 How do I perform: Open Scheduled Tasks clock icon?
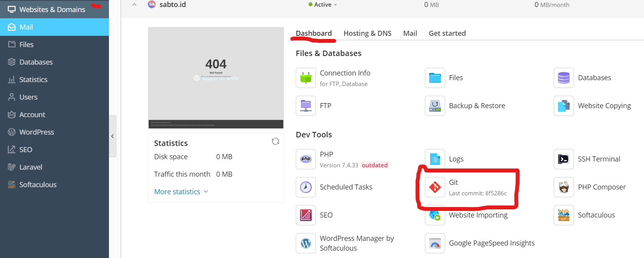pos(306,187)
